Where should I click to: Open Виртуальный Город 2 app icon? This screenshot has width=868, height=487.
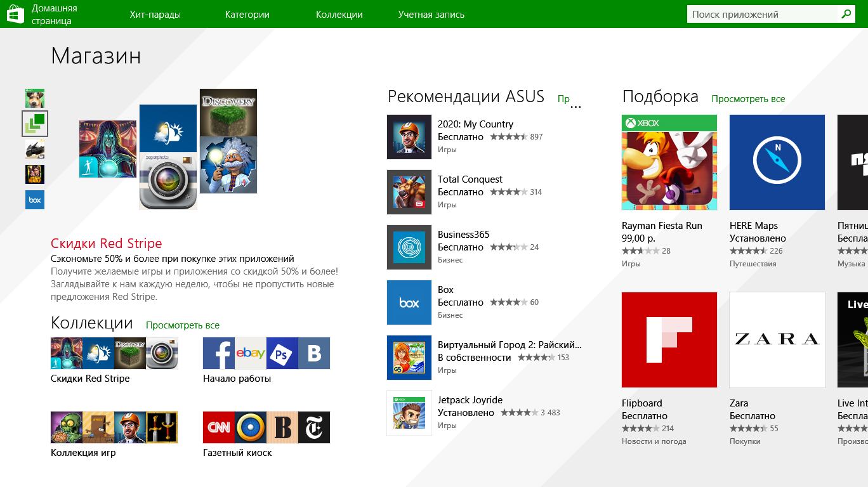[x=409, y=358]
